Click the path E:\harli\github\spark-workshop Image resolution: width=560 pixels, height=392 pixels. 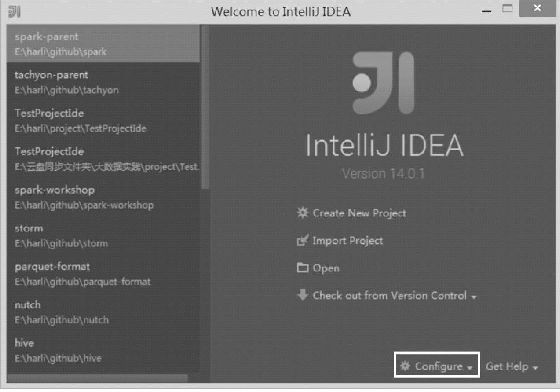click(x=84, y=205)
